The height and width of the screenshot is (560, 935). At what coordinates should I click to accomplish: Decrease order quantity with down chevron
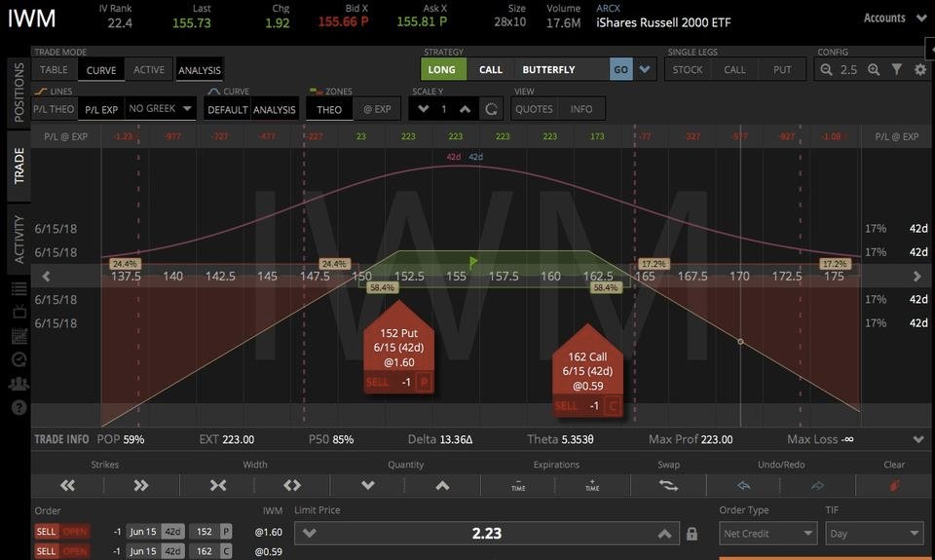pyautogui.click(x=368, y=485)
